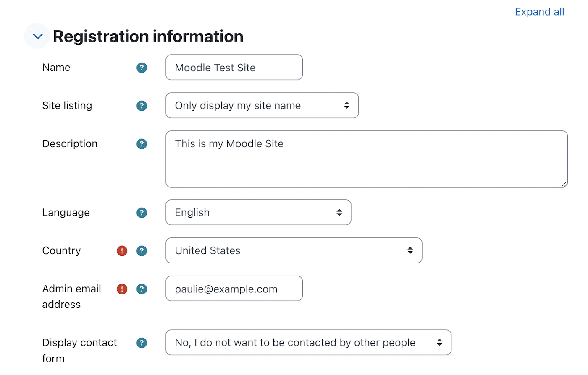Click the Country help question mark icon

(142, 251)
